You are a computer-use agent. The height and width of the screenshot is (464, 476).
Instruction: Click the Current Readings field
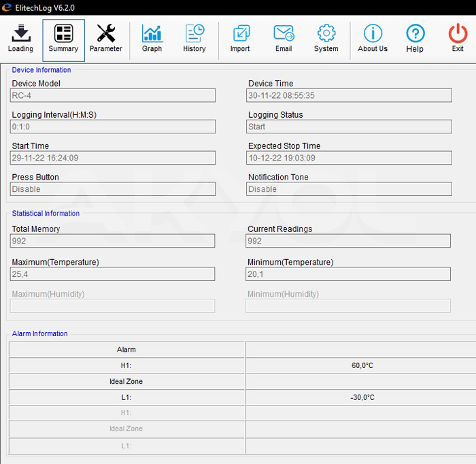click(348, 241)
